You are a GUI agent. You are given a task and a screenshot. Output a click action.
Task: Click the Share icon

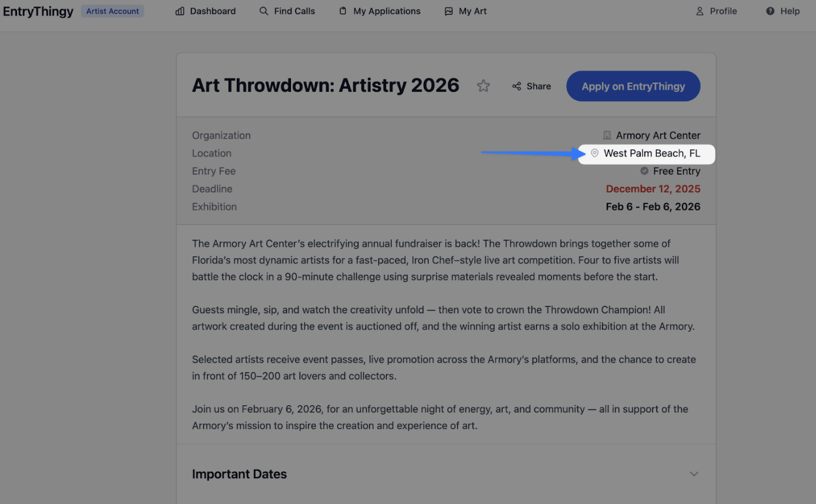tap(516, 86)
